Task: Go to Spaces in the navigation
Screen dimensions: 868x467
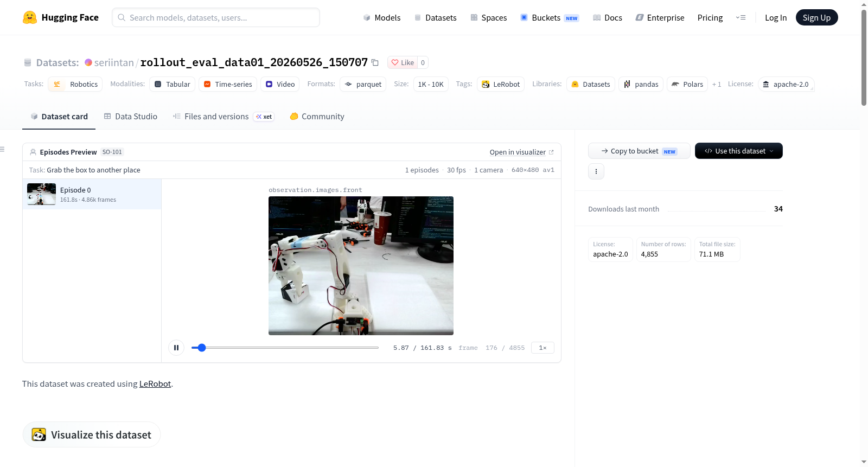Action: pos(489,17)
